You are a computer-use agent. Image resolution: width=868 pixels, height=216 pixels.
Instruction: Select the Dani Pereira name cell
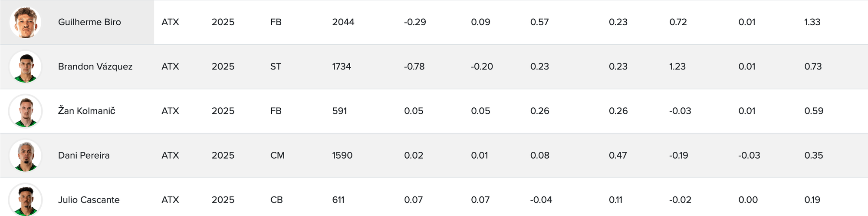tap(84, 155)
